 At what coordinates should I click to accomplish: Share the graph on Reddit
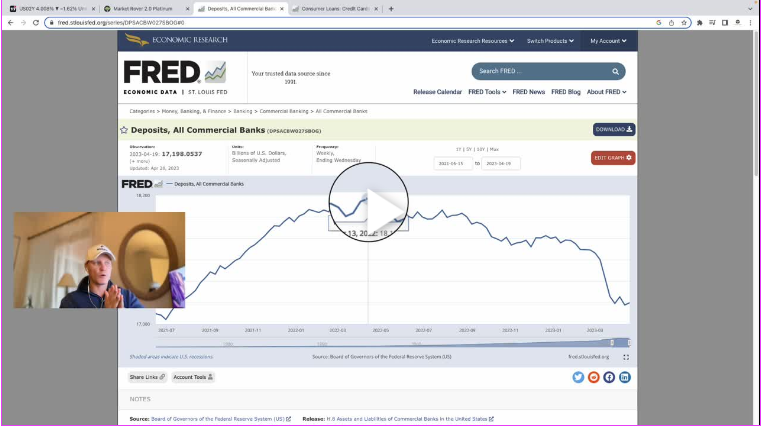(x=594, y=377)
